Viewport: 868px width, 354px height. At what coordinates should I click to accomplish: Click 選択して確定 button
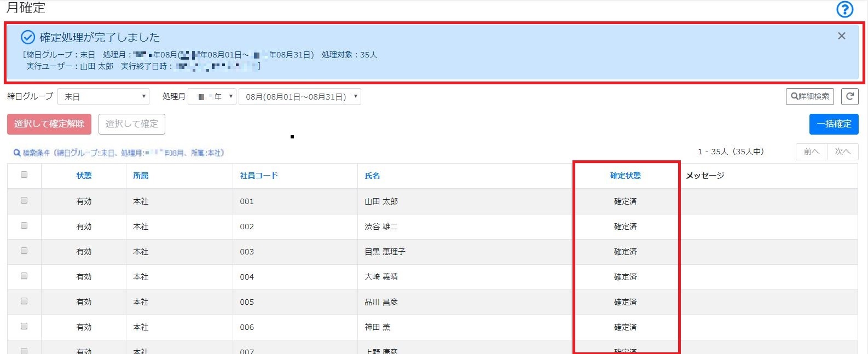coord(132,124)
